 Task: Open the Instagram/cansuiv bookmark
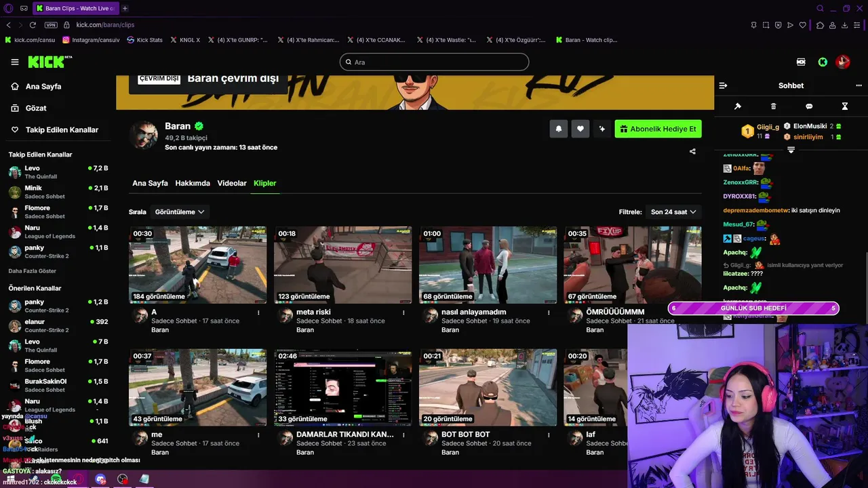pyautogui.click(x=91, y=40)
